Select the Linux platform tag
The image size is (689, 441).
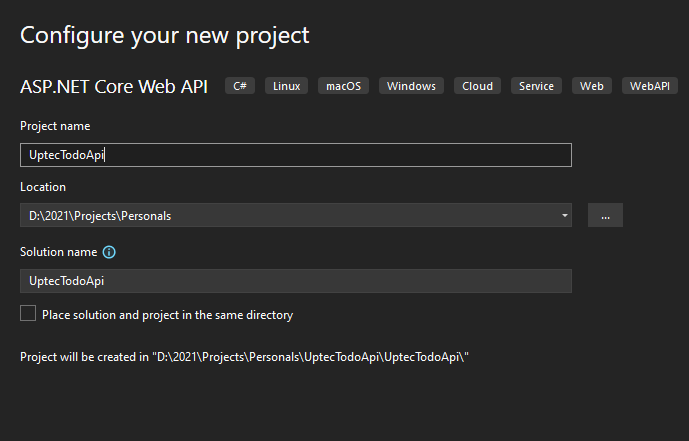(x=286, y=86)
